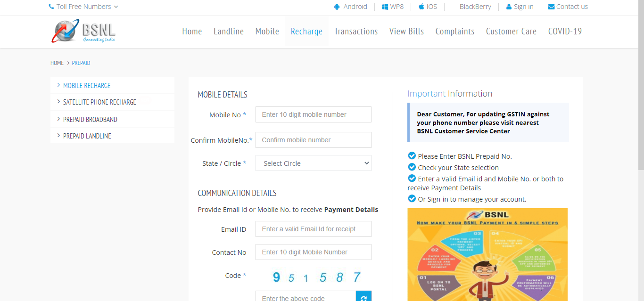The height and width of the screenshot is (301, 644).
Task: Click the Windows WP8 icon
Action: 385,7
